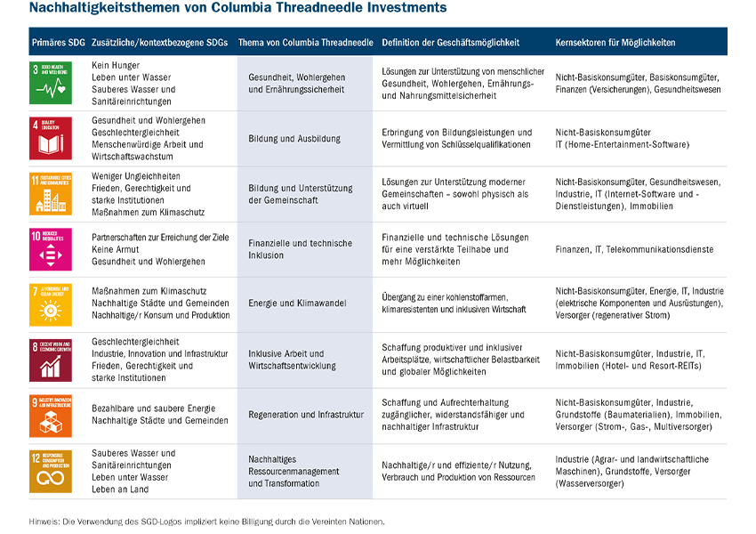Click 'Leben an Land' in the SDG 12 row

click(120, 489)
